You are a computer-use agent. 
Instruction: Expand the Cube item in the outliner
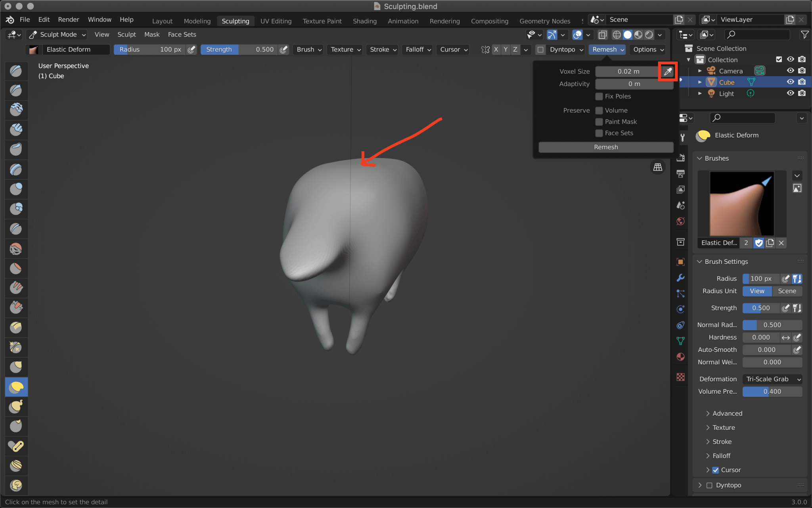click(700, 82)
